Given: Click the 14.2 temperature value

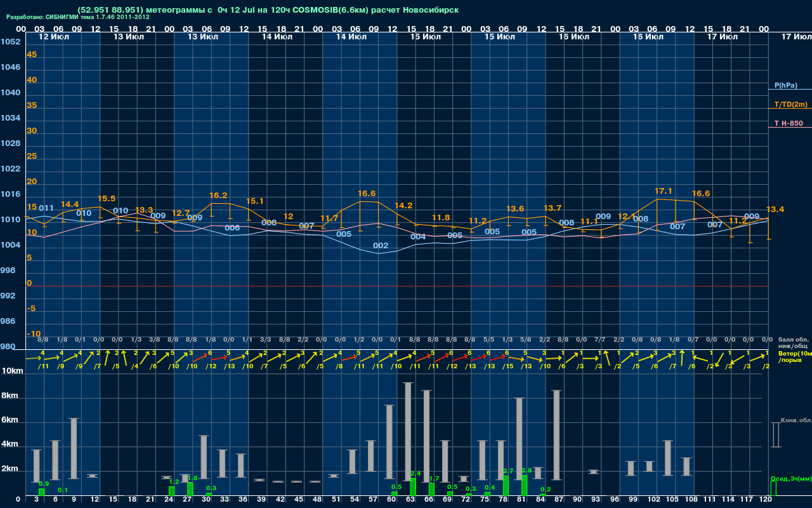Looking at the screenshot, I should click(x=403, y=206).
